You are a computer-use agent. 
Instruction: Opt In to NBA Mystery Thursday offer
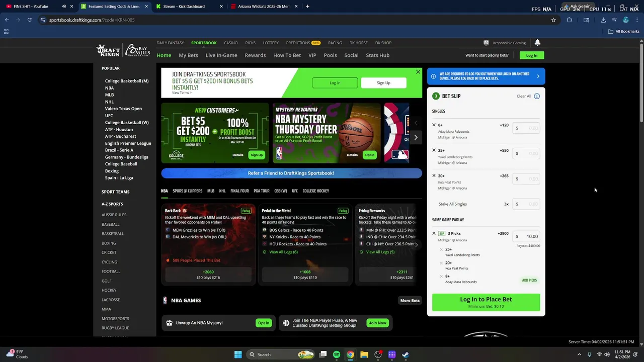[370, 155]
